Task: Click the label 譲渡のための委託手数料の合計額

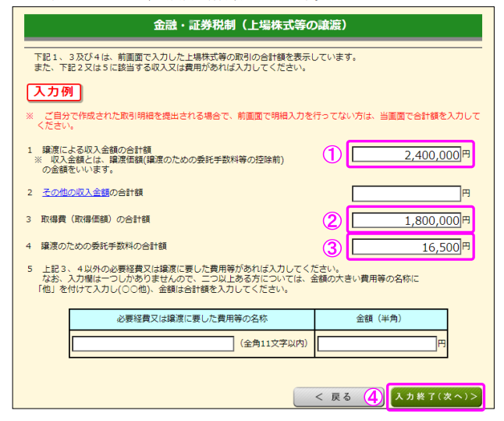Action: (104, 246)
